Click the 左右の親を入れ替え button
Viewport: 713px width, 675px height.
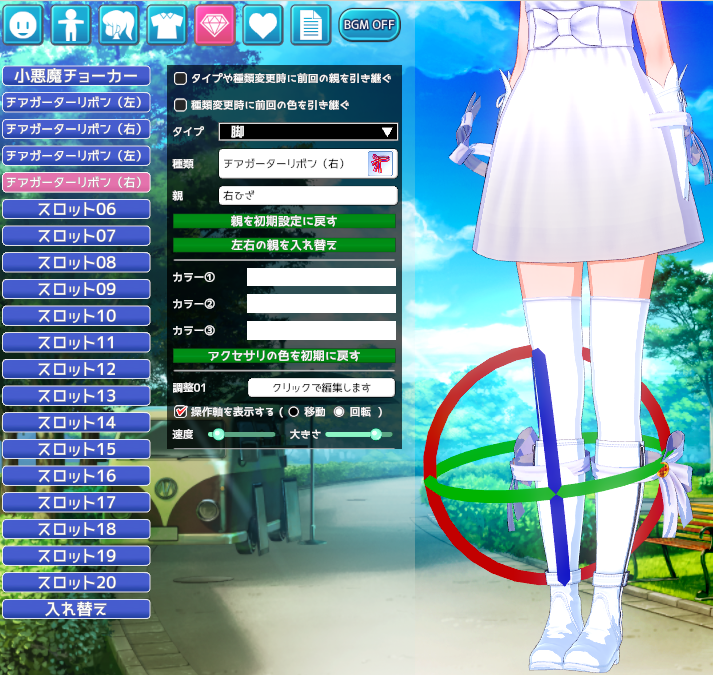point(284,244)
